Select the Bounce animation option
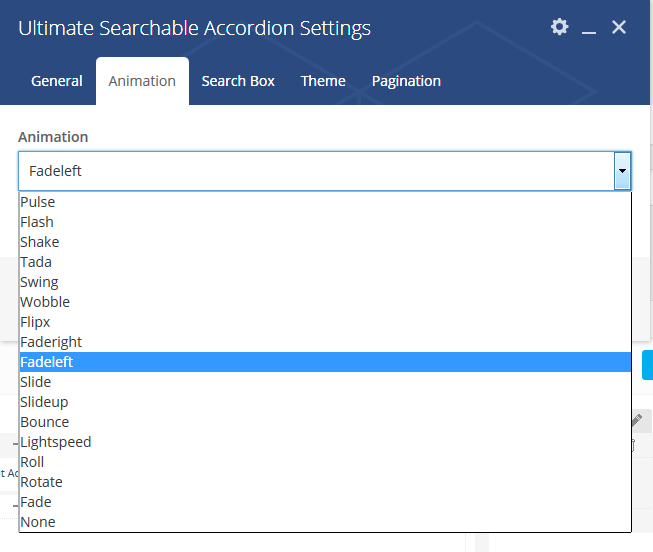 point(45,422)
